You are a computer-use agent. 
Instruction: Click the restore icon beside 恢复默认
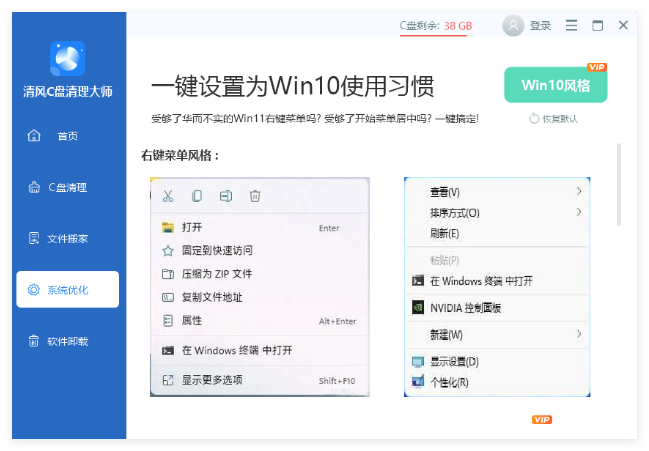(x=534, y=118)
